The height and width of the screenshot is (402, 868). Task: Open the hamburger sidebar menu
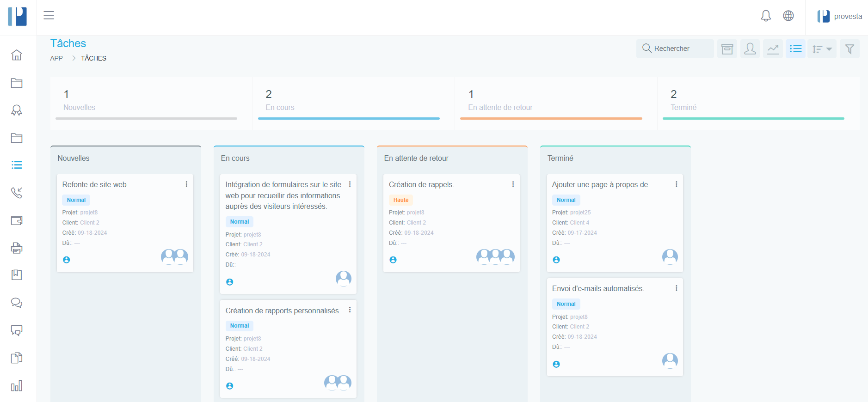(x=49, y=15)
